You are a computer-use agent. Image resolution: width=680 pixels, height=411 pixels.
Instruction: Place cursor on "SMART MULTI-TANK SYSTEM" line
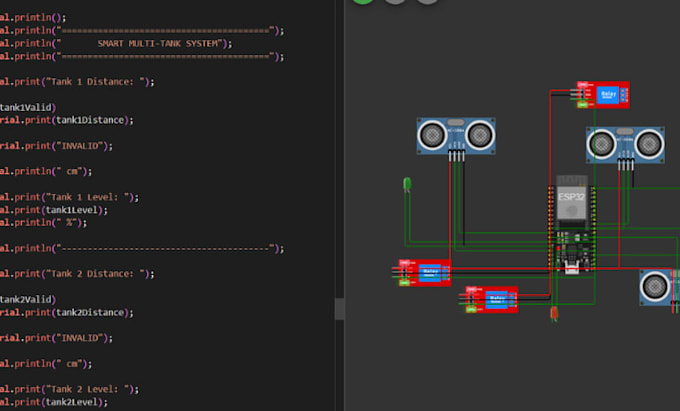click(116, 43)
